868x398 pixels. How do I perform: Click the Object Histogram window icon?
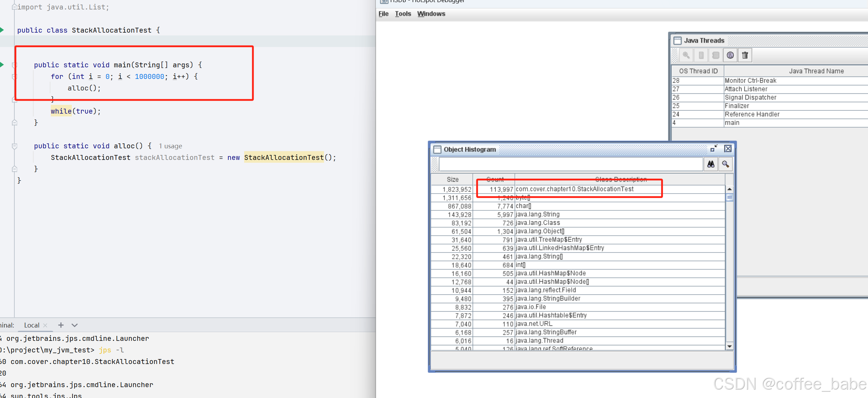(437, 149)
